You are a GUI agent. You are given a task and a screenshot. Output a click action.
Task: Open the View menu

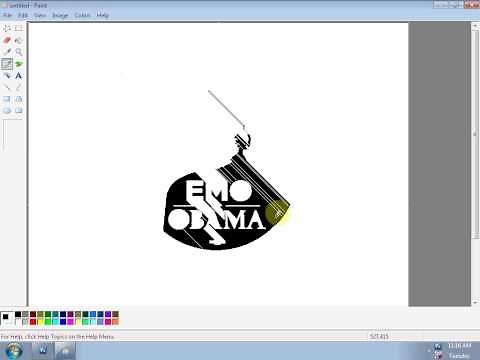pyautogui.click(x=40, y=15)
